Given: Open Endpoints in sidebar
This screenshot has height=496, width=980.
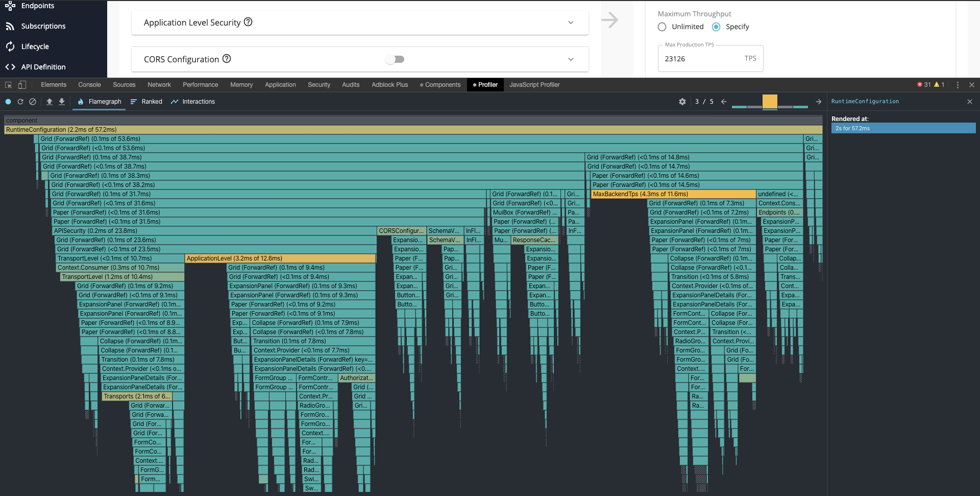Looking at the screenshot, I should (37, 6).
